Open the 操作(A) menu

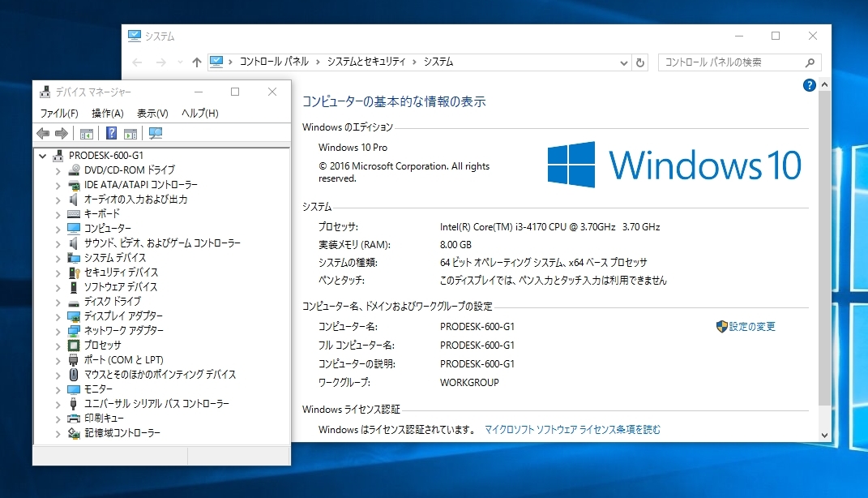pyautogui.click(x=108, y=113)
